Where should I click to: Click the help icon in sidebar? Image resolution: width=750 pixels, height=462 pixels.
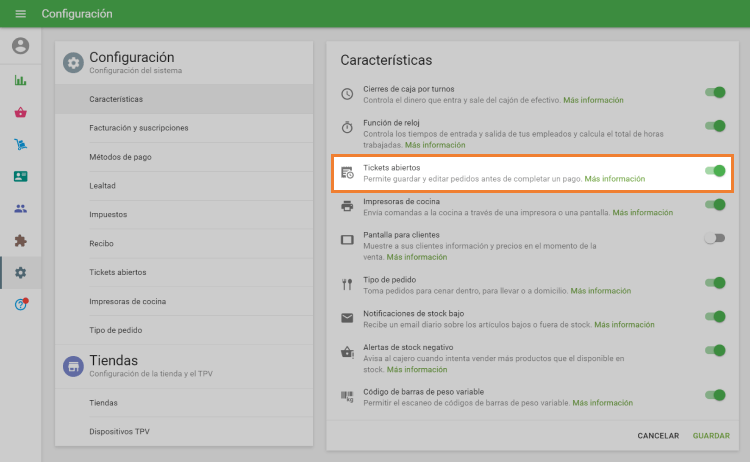click(x=20, y=304)
